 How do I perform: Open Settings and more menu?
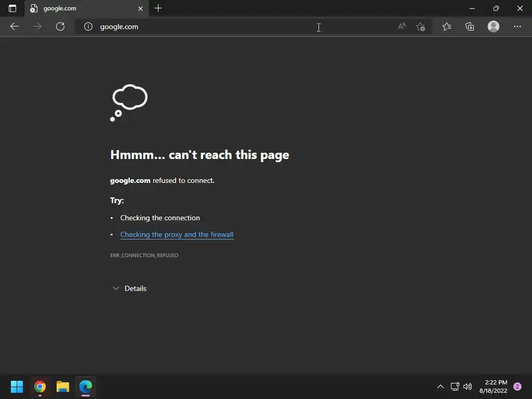tap(517, 26)
